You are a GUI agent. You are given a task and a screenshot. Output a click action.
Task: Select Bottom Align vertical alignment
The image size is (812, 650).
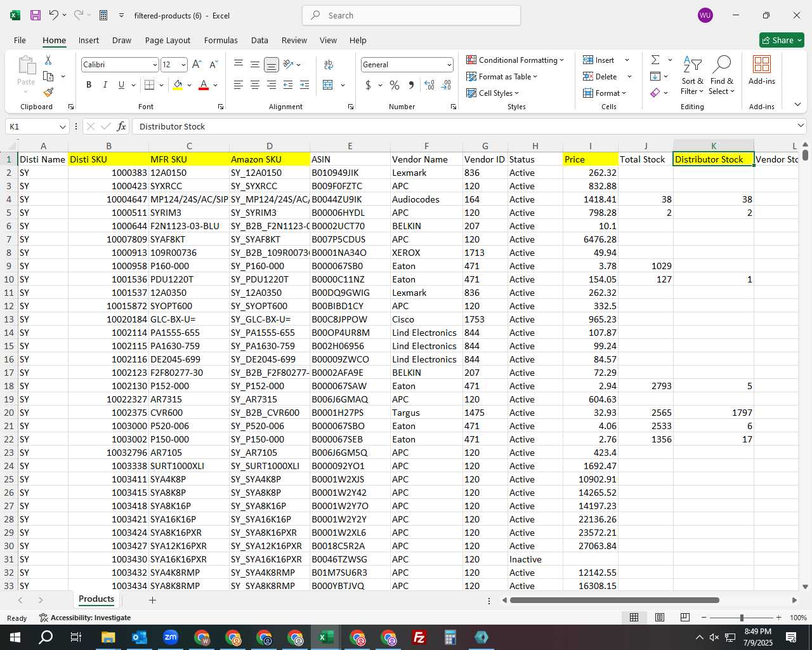click(272, 65)
